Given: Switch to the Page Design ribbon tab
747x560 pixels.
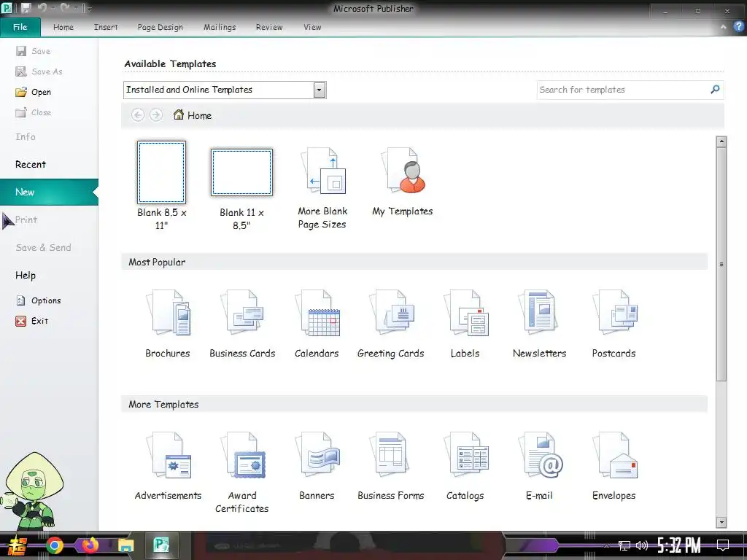Looking at the screenshot, I should pos(160,27).
